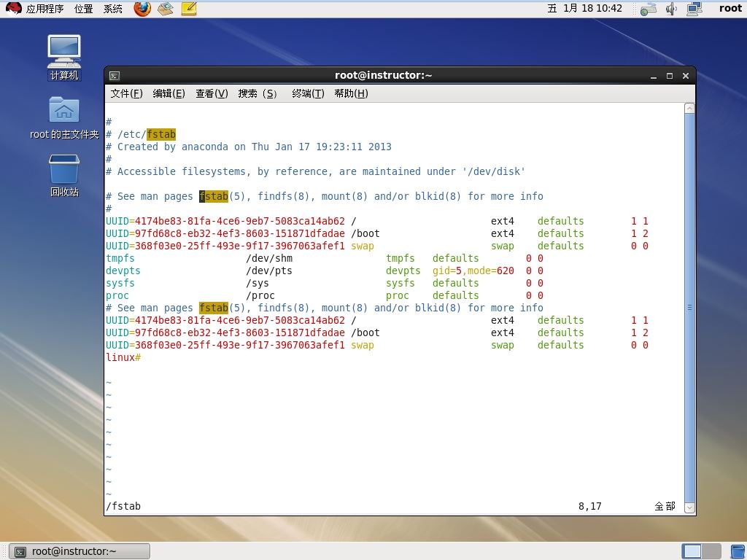The height and width of the screenshot is (560, 747).
Task: Minimize the terminal window
Action: click(654, 76)
